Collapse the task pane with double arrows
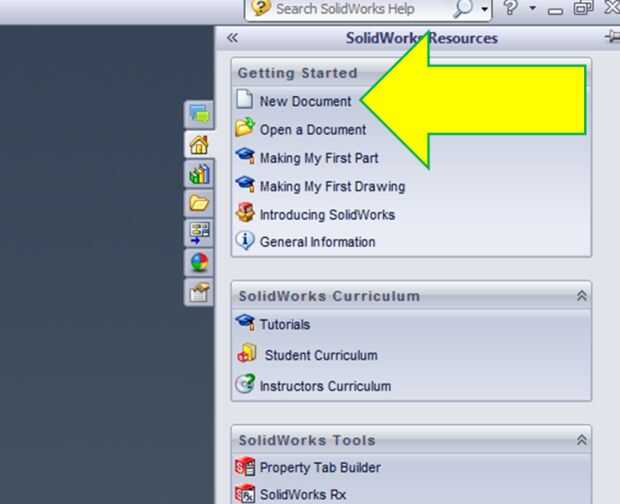This screenshot has width=620, height=504. (x=232, y=38)
